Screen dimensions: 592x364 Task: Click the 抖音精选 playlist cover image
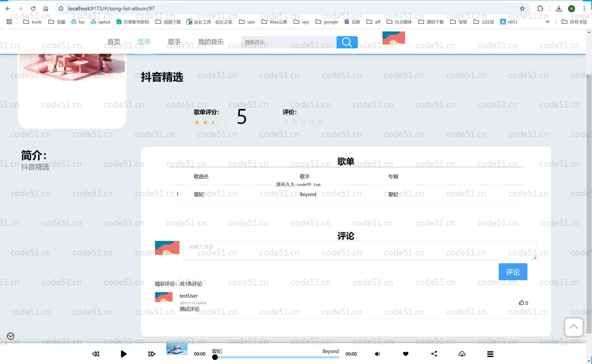click(x=72, y=67)
